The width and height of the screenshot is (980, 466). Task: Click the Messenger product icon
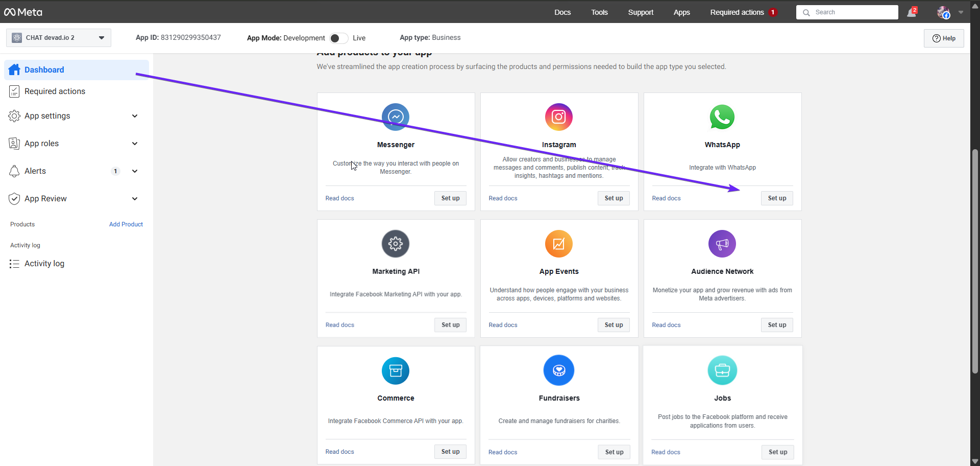pos(396,117)
